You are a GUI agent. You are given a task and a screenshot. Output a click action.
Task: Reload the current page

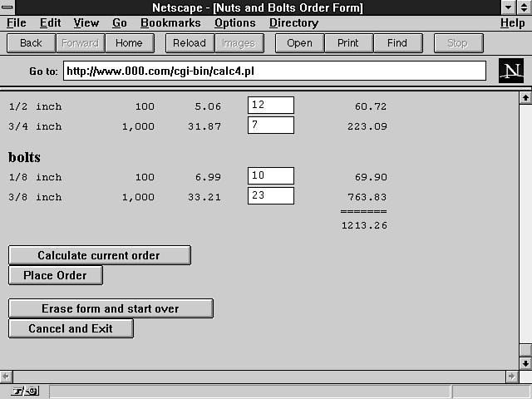click(190, 43)
